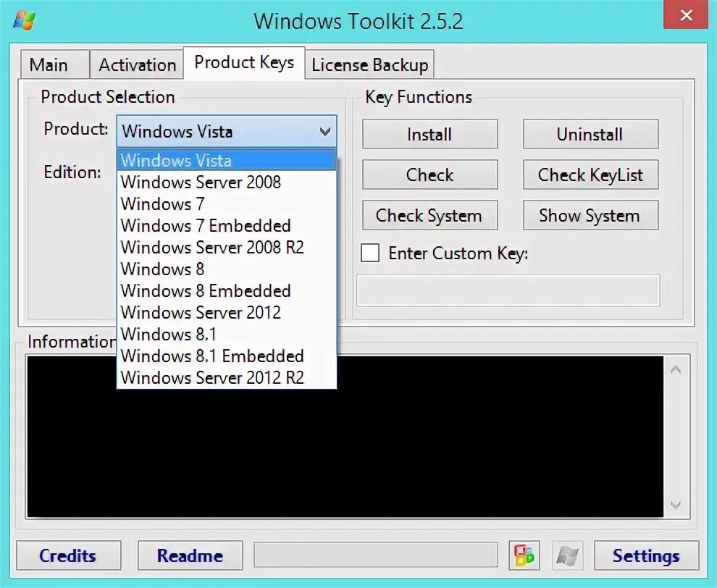
Task: Click the Show System button
Action: 590,215
